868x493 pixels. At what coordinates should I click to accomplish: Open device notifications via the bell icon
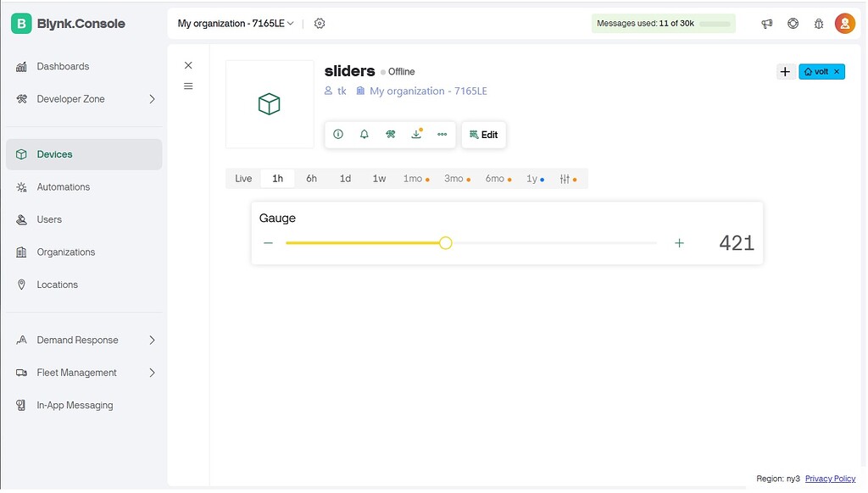tap(364, 134)
